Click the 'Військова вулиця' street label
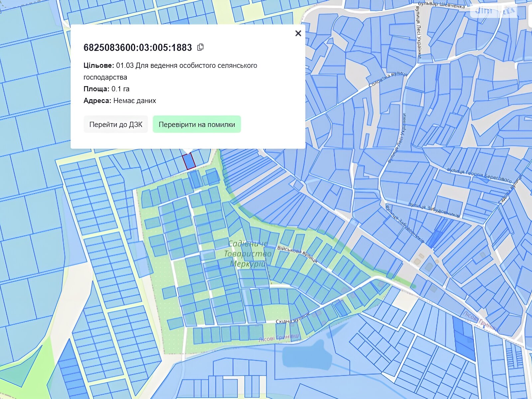The width and height of the screenshot is (532, 399). click(x=297, y=254)
